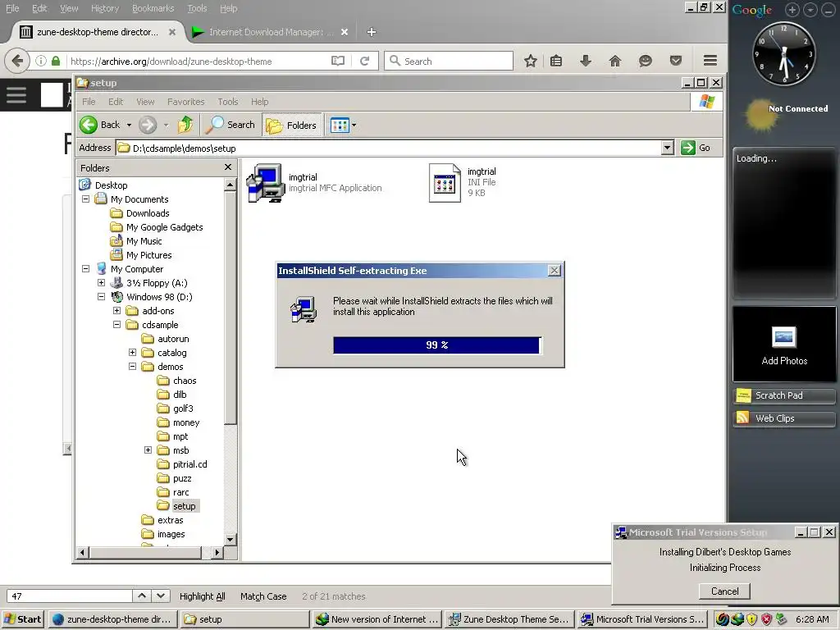Image resolution: width=840 pixels, height=630 pixels.
Task: Open the Web Clips gadget
Action: 783,418
